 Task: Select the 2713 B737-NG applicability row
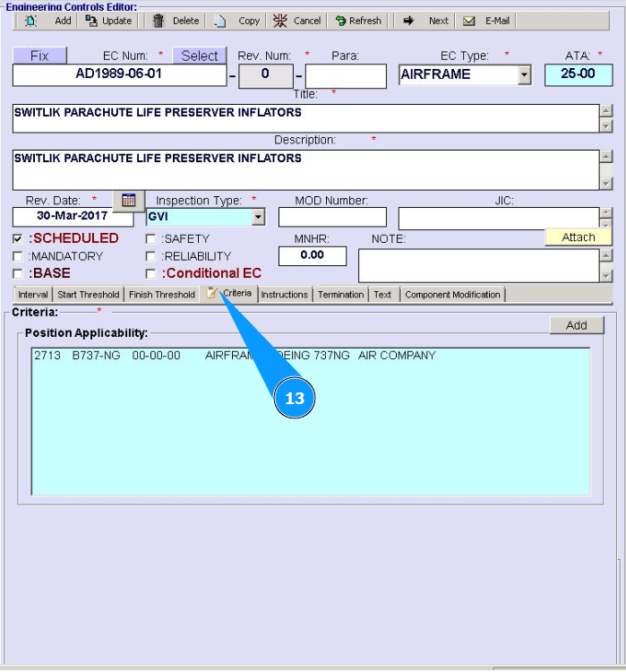(311, 356)
